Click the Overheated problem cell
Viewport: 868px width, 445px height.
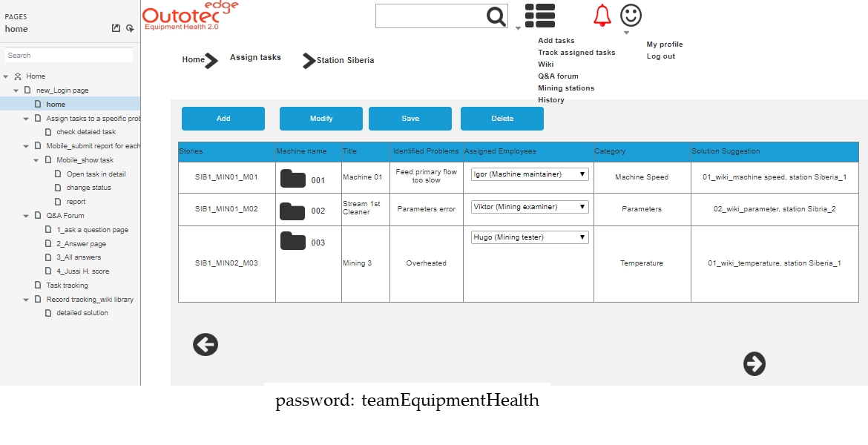point(427,263)
